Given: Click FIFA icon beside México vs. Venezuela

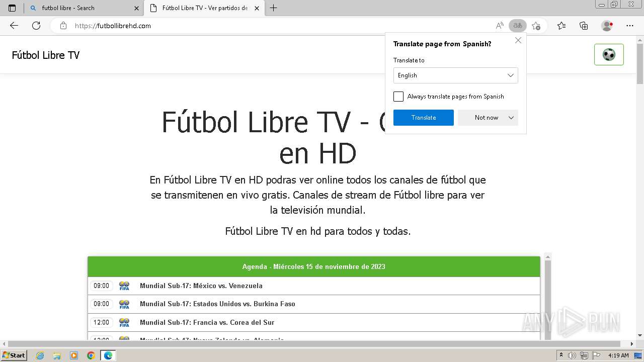Looking at the screenshot, I should click(x=124, y=286).
